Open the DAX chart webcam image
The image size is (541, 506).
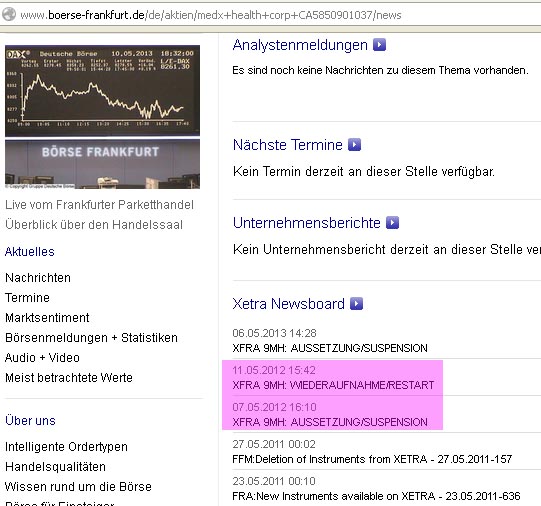102,90
